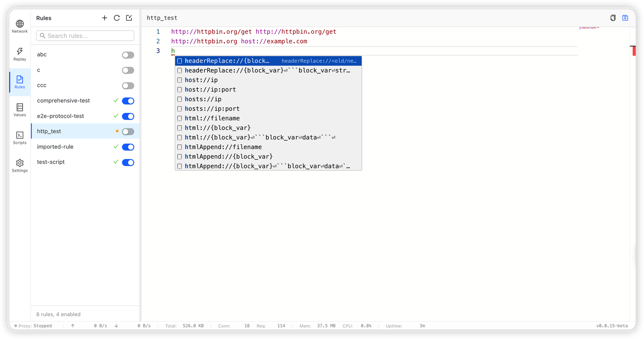Click editor line number 1

coord(158,32)
